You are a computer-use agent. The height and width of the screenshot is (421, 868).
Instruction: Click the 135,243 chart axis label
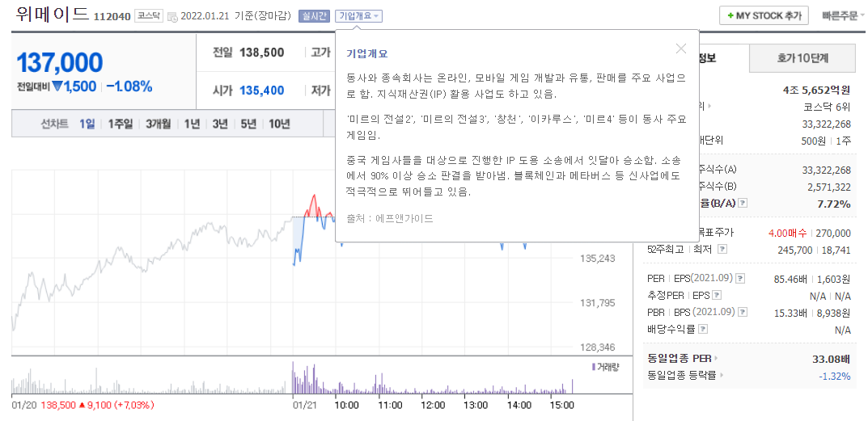[x=597, y=258]
